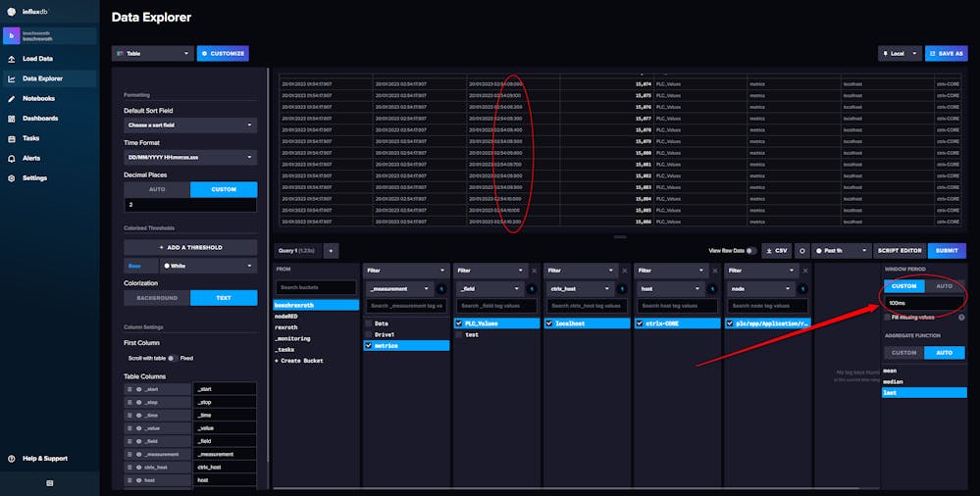
Task: Click Add a Threshold button
Action: [x=190, y=247]
